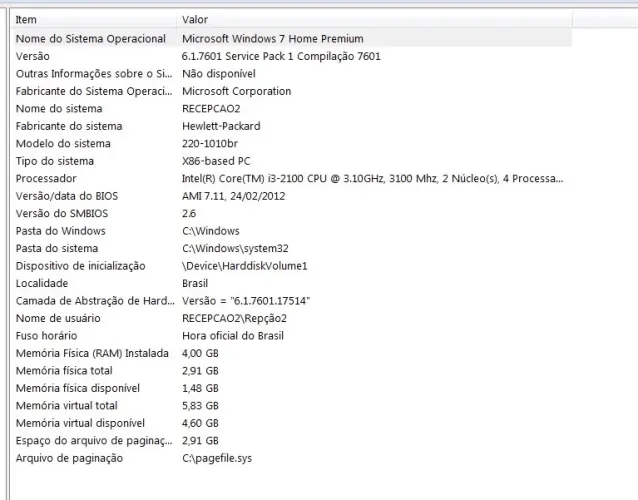Viewport: 638px width, 500px height.
Task: Click value "\Device\HarddiskVolume1"
Action: [245, 266]
